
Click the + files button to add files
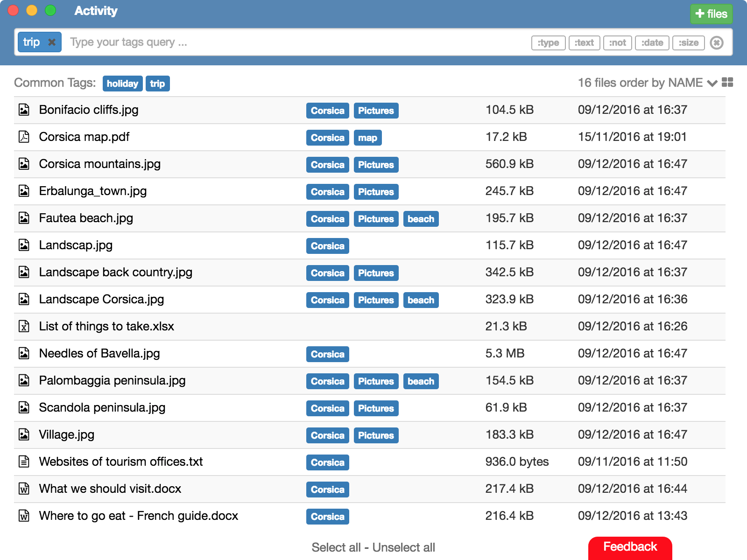coord(711,14)
